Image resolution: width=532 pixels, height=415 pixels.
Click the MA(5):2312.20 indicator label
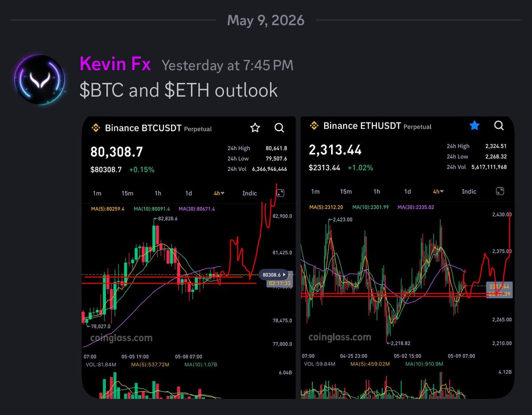[x=327, y=207]
